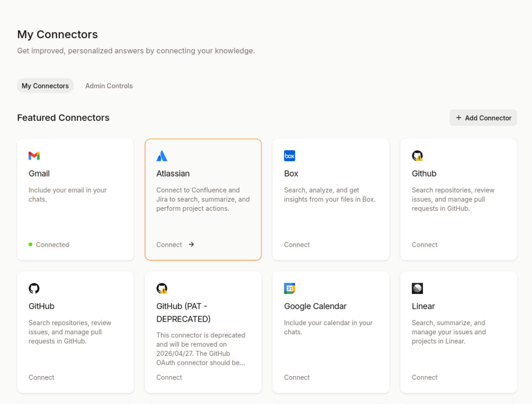The image size is (532, 404).
Task: Click the Connect link on the Atlassian card
Action: tap(169, 245)
